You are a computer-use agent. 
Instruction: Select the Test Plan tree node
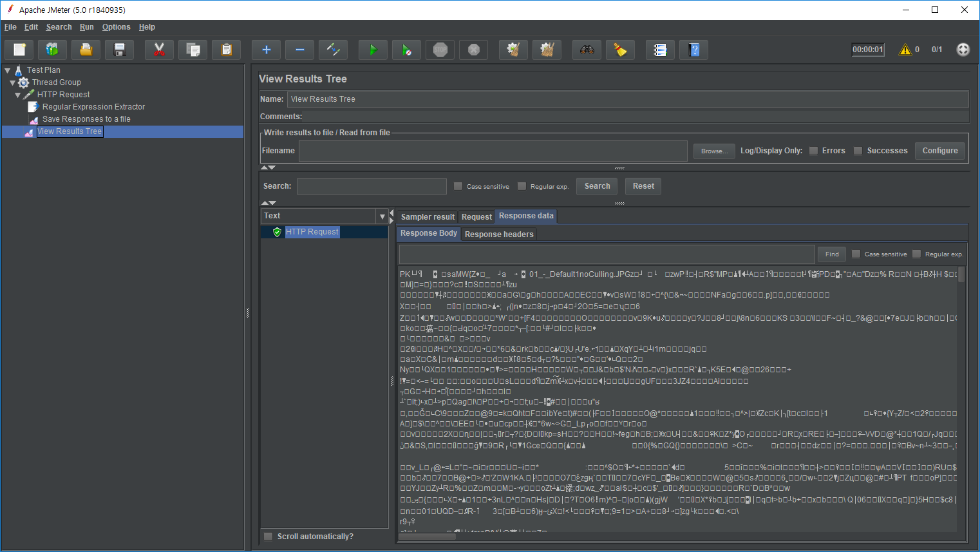point(44,70)
